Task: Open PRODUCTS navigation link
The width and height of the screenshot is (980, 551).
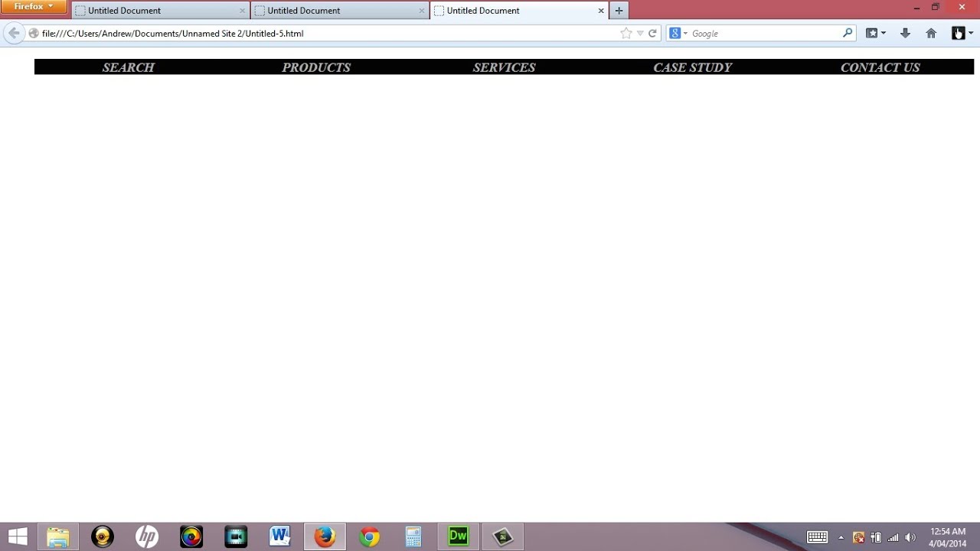Action: (x=316, y=67)
